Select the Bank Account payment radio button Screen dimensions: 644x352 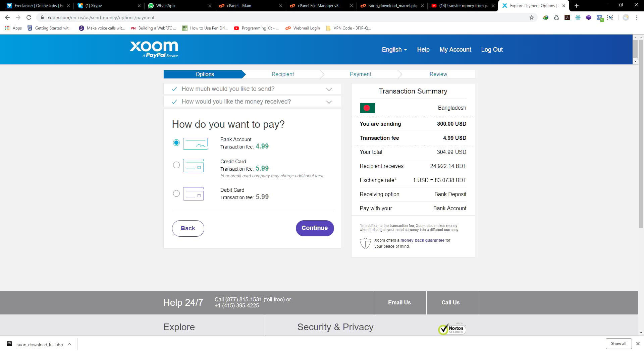click(x=176, y=143)
